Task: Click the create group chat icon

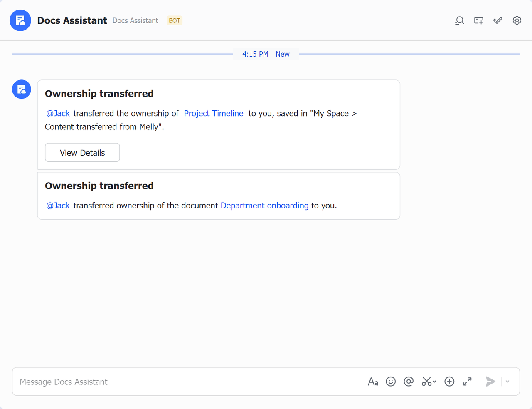Action: [x=478, y=20]
